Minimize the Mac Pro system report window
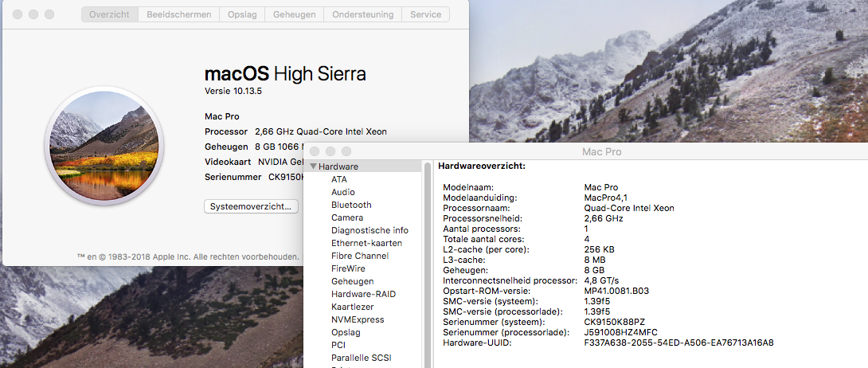The width and height of the screenshot is (868, 368). click(x=330, y=151)
